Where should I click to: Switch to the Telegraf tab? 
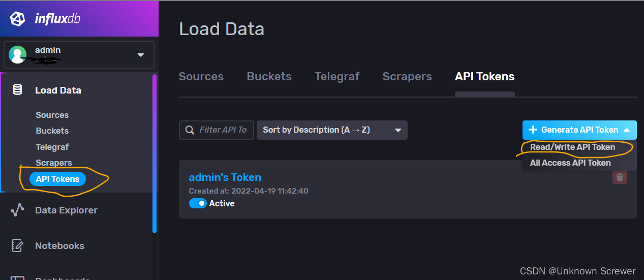(x=337, y=77)
